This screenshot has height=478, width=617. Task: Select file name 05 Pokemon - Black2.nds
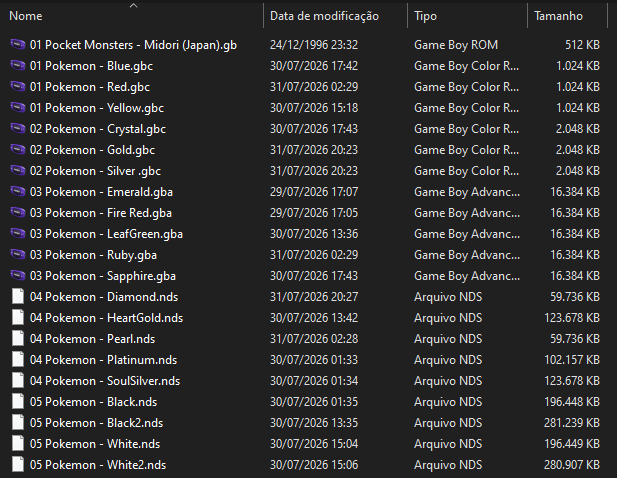[x=96, y=423]
